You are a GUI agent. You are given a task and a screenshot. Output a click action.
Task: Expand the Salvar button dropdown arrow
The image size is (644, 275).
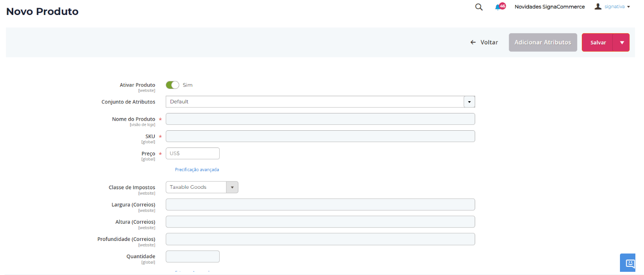coord(621,43)
